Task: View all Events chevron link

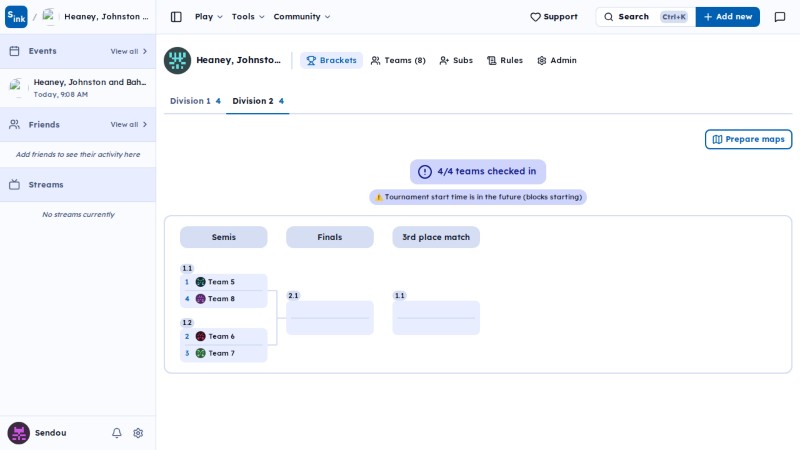Action: (129, 52)
